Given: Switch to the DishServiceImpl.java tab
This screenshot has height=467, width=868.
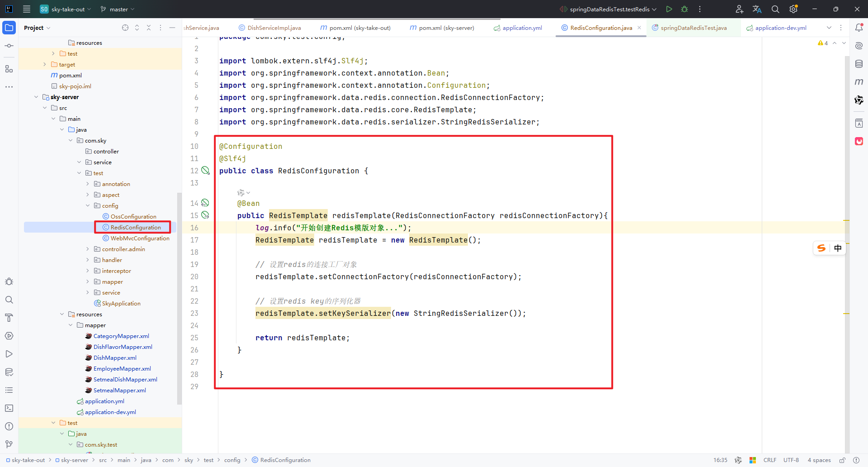Looking at the screenshot, I should click(274, 28).
